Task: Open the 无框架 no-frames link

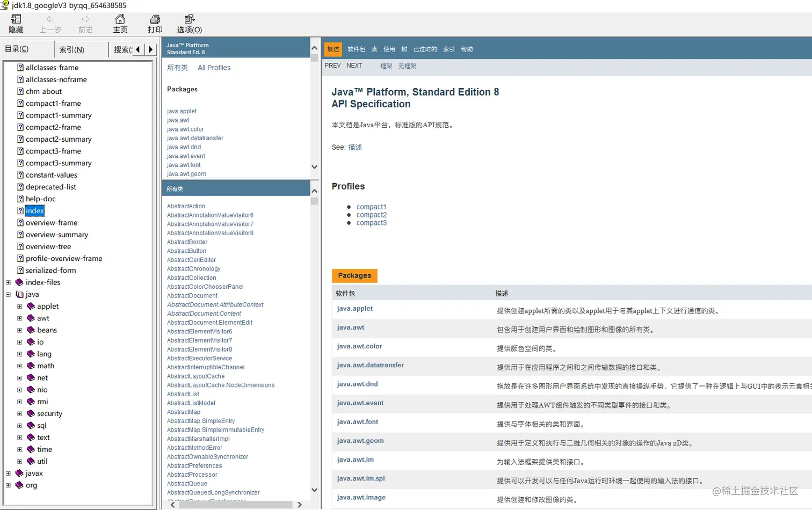Action: point(407,66)
